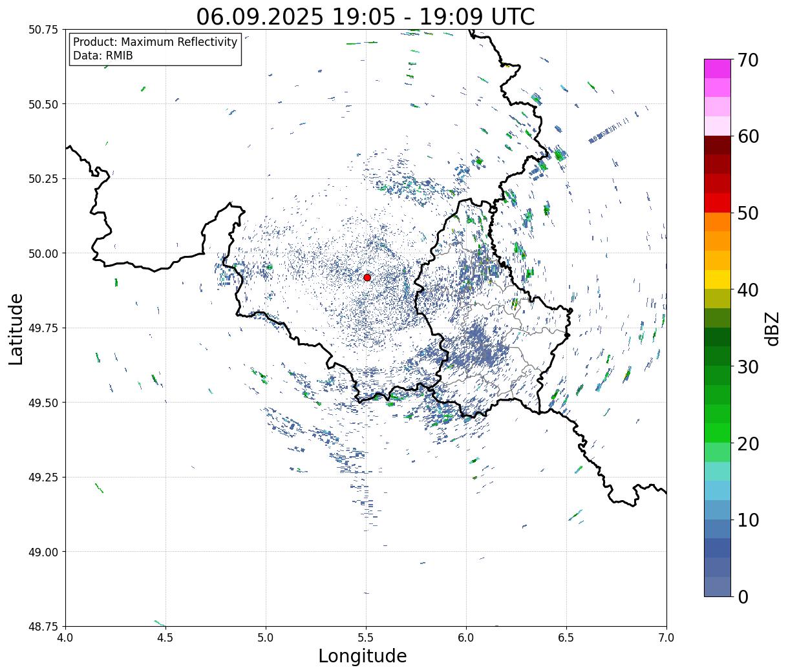Click the longitude tick label 5.0
The height and width of the screenshot is (672, 788).
(x=266, y=638)
